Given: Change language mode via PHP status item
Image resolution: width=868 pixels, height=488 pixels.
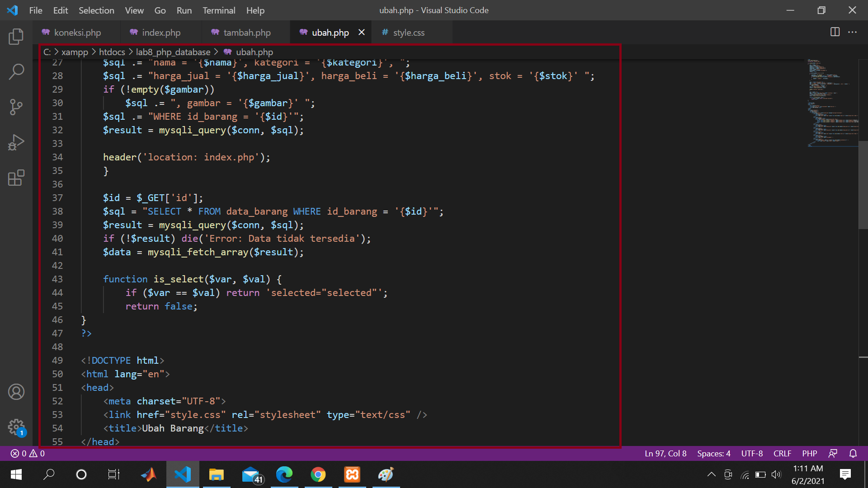Looking at the screenshot, I should [810, 453].
